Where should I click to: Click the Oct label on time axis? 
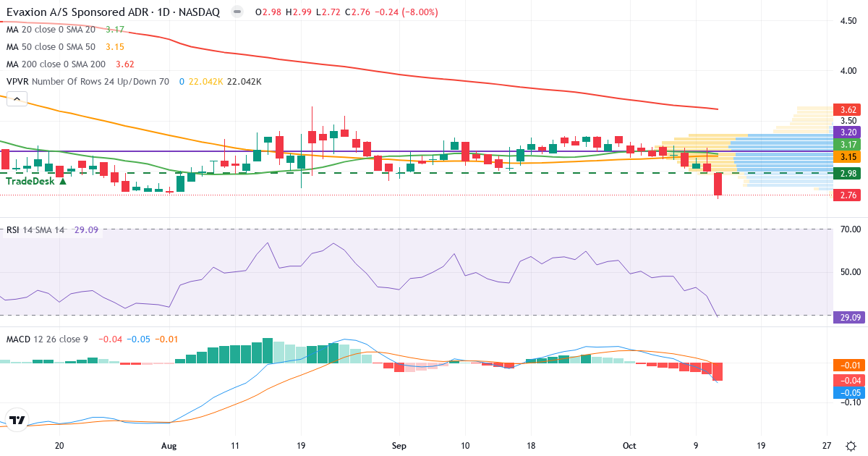[630, 446]
